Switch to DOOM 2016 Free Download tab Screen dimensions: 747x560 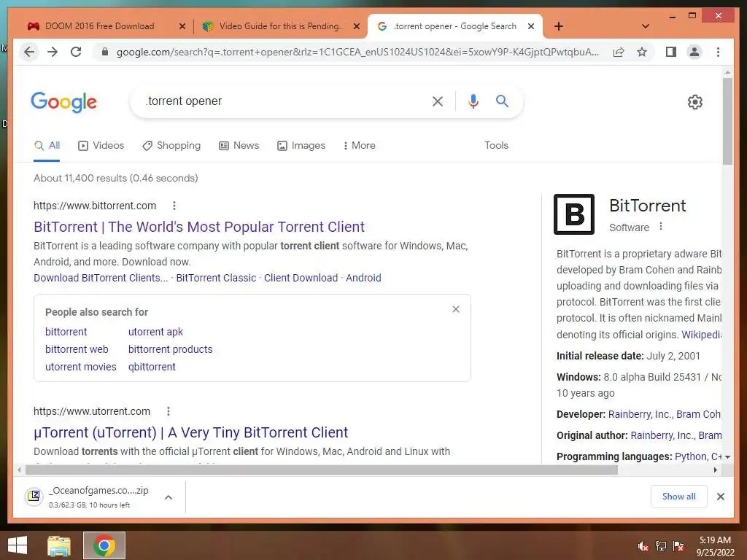coord(99,26)
